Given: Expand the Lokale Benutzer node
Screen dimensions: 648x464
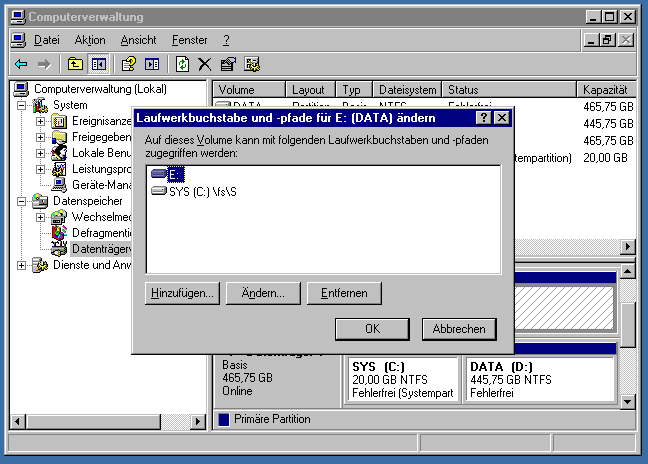Looking at the screenshot, I should point(40,153).
